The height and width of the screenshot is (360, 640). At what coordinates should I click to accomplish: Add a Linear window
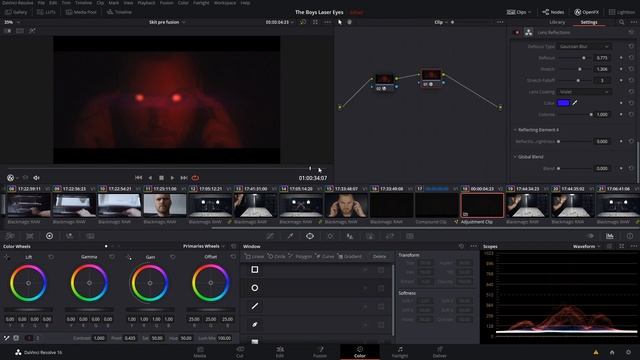[x=255, y=256]
